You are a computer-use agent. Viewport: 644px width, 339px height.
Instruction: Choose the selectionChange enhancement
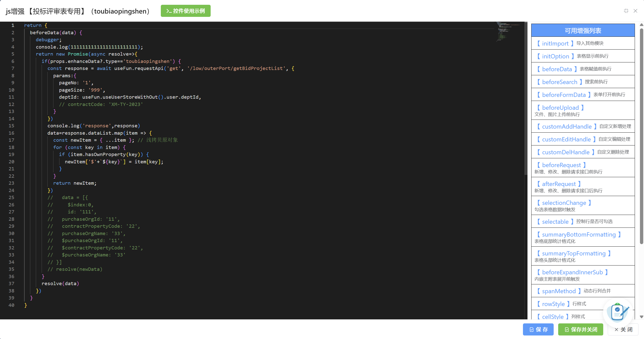[x=564, y=203]
